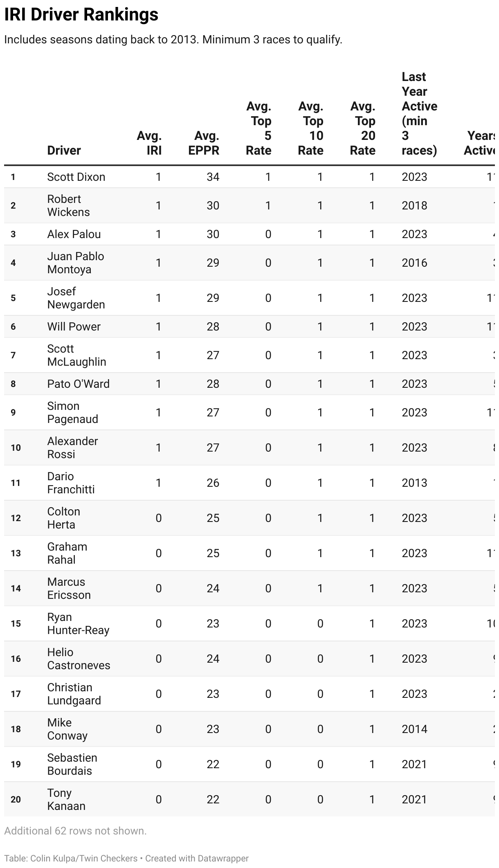The height and width of the screenshot is (868, 499).
Task: Select the Scott Dixon row
Action: (x=76, y=177)
